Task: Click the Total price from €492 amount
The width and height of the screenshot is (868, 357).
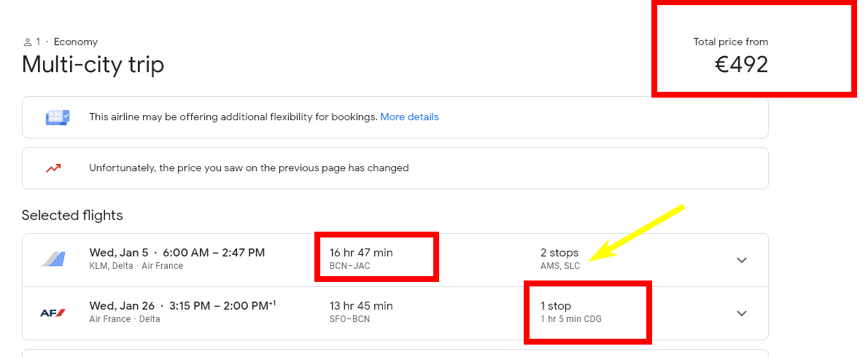Action: pyautogui.click(x=741, y=66)
